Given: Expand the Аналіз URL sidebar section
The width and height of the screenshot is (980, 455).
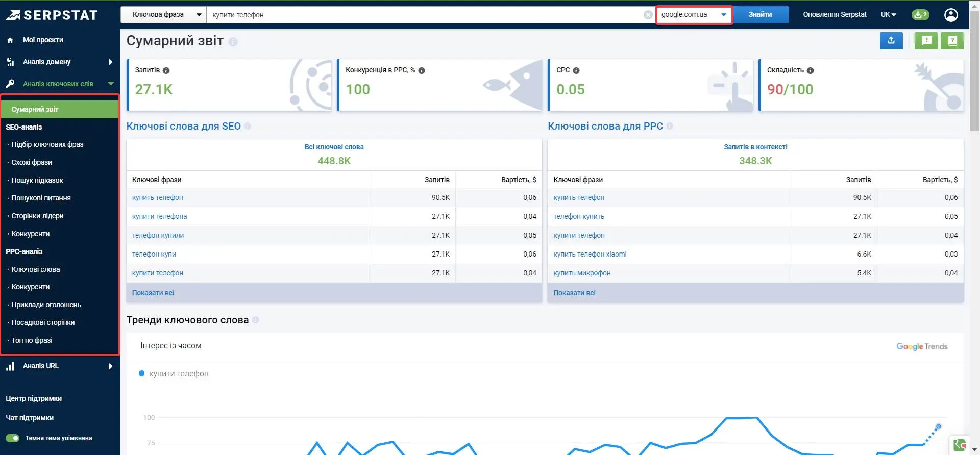Looking at the screenshot, I should point(60,366).
